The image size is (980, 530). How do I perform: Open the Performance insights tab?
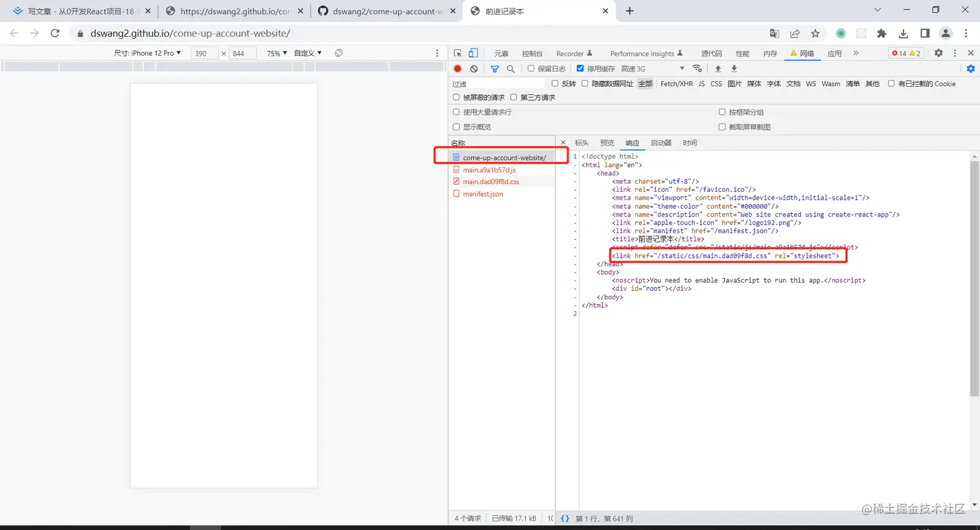point(646,54)
